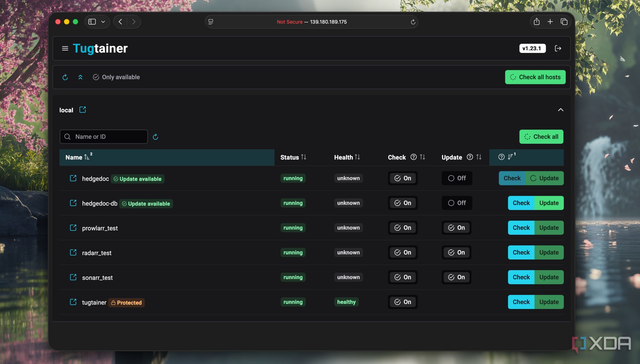Click Safari's share icon
Image resolution: width=640 pixels, height=364 pixels.
pyautogui.click(x=536, y=22)
